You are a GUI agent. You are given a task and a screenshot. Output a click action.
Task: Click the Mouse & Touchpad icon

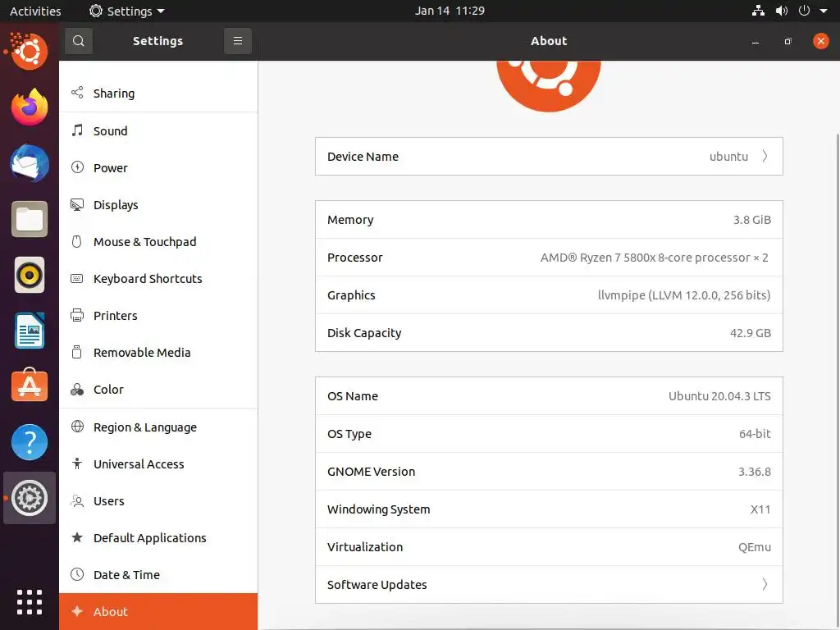(x=77, y=242)
